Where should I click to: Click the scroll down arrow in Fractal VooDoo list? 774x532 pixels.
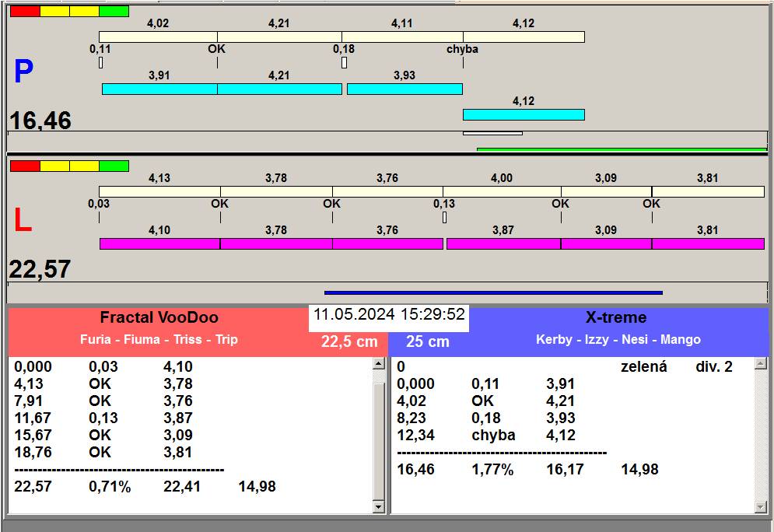(379, 507)
